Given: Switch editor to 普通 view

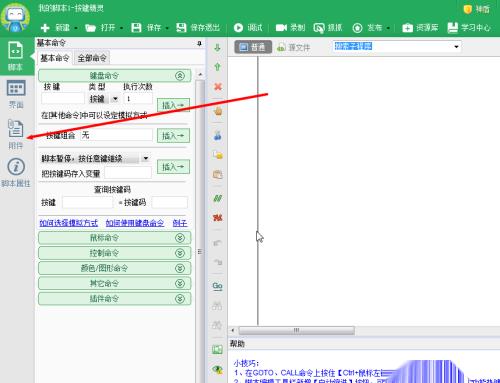Looking at the screenshot, I should point(253,47).
